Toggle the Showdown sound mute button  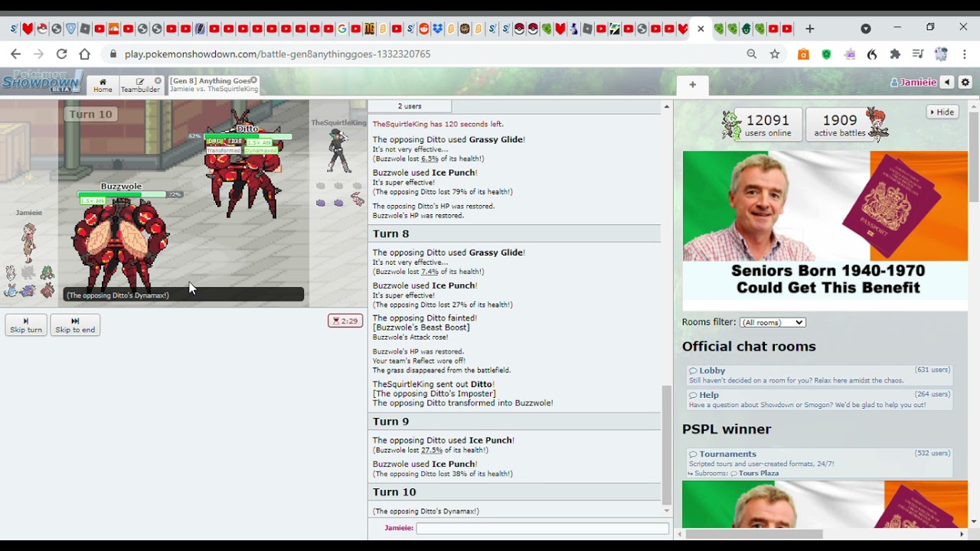[x=947, y=83]
